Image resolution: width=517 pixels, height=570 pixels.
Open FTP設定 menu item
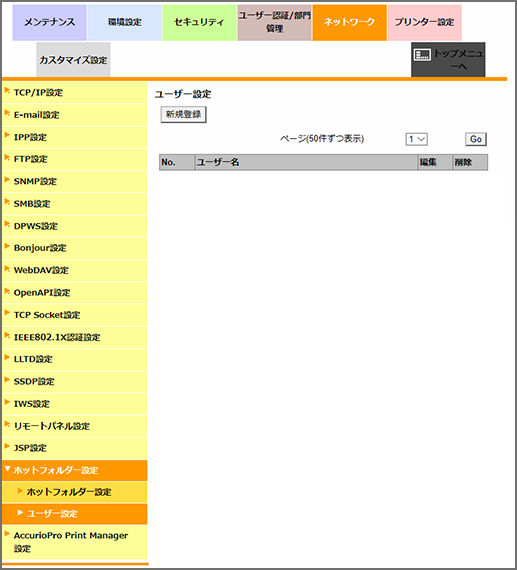[x=75, y=159]
